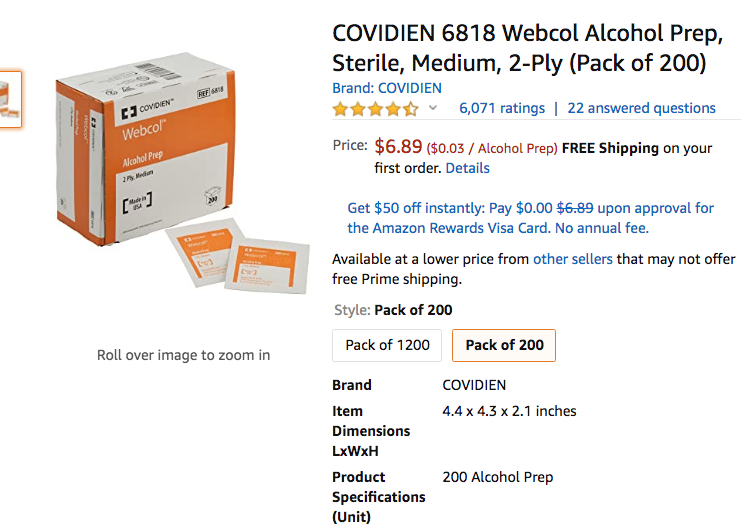
Task: Click the '200 Alcohol Prep' specification value
Action: coord(497,477)
